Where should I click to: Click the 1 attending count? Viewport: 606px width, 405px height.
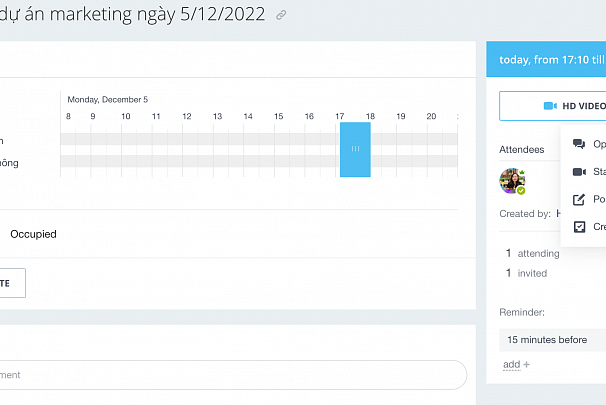[533, 254]
